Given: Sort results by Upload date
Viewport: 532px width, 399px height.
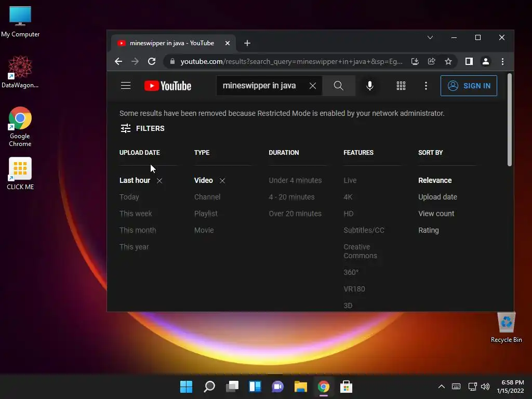Looking at the screenshot, I should [x=437, y=197].
